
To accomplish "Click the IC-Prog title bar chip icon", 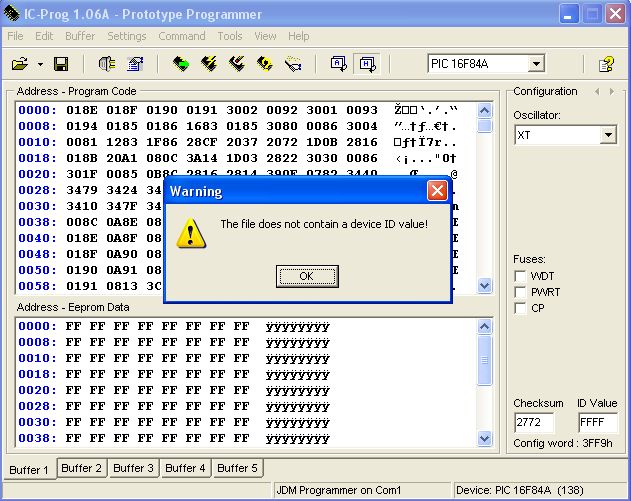I will coord(12,13).
